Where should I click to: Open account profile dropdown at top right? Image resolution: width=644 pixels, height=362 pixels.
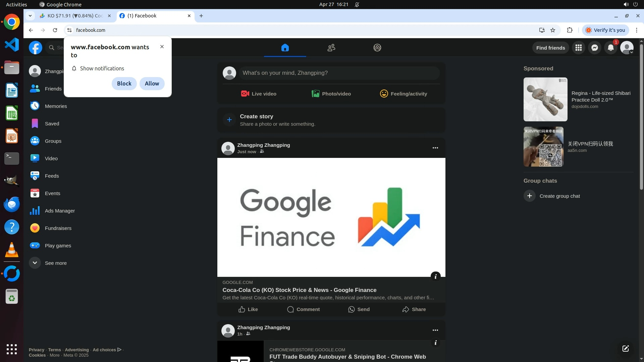pyautogui.click(x=627, y=48)
